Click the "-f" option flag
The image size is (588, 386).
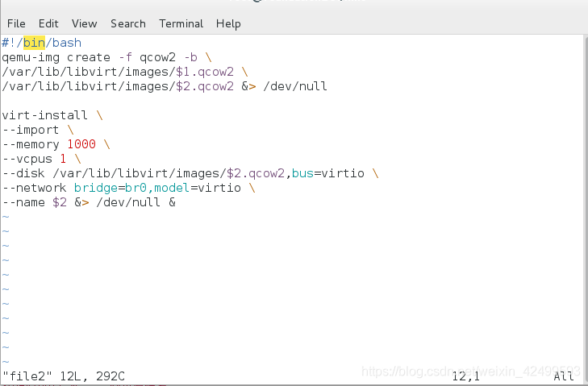(125, 57)
